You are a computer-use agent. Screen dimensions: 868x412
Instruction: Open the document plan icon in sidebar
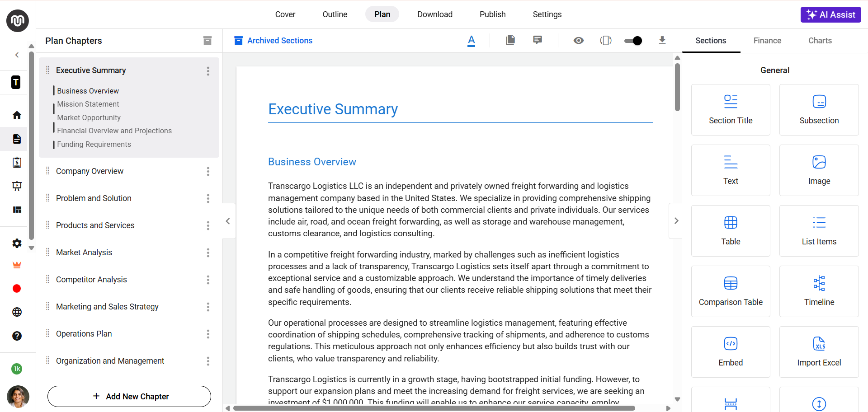[x=17, y=139]
